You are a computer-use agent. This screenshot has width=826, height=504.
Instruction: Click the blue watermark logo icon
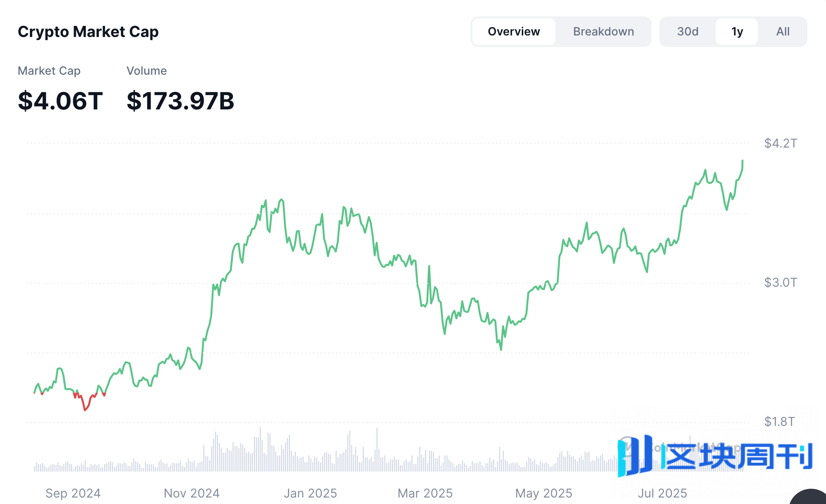click(x=635, y=456)
